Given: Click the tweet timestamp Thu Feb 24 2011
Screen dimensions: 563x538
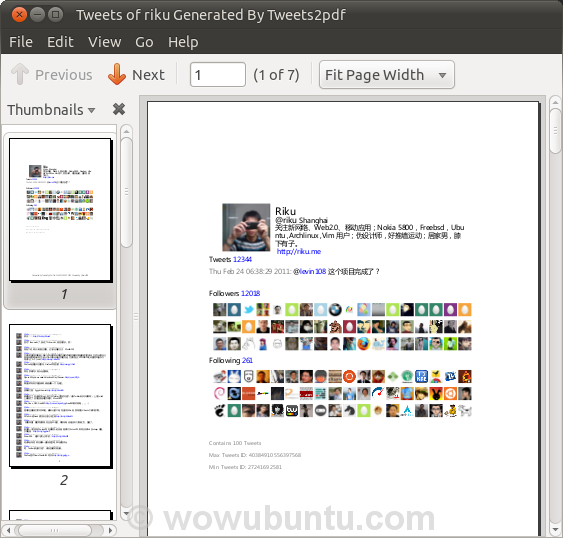Looking at the screenshot, I should pyautogui.click(x=250, y=272).
